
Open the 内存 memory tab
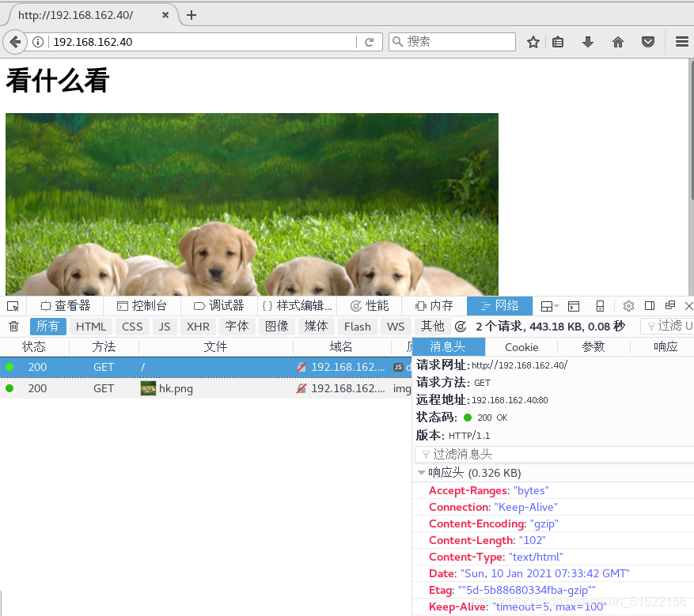pyautogui.click(x=434, y=306)
